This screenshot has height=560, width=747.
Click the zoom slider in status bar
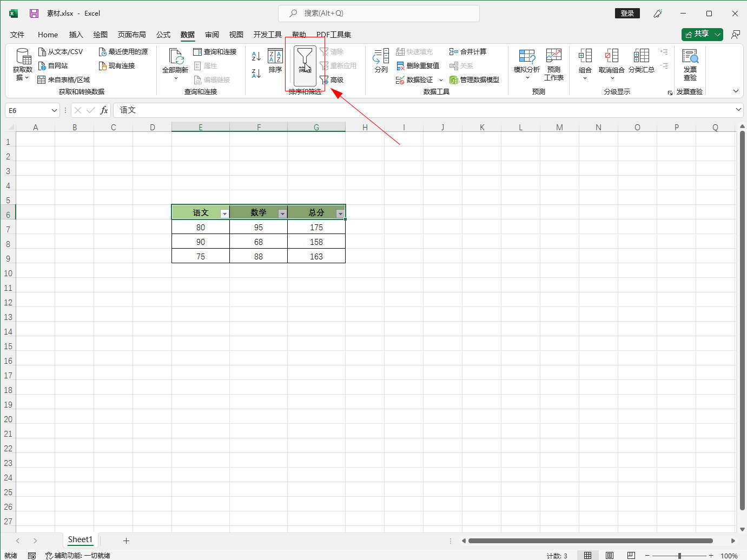pyautogui.click(x=679, y=556)
